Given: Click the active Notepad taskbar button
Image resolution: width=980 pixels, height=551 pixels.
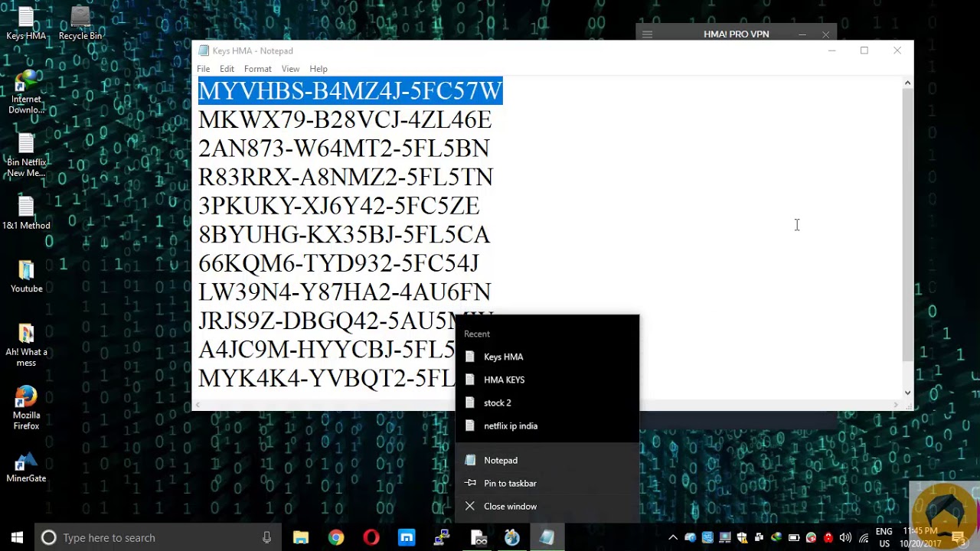Looking at the screenshot, I should [x=547, y=537].
